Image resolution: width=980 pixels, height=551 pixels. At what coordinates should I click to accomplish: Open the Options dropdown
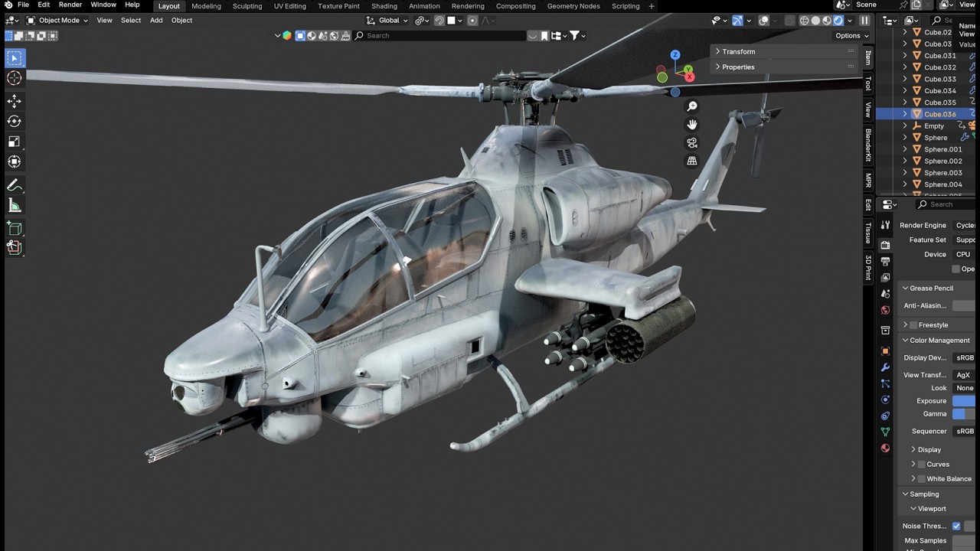click(x=851, y=36)
